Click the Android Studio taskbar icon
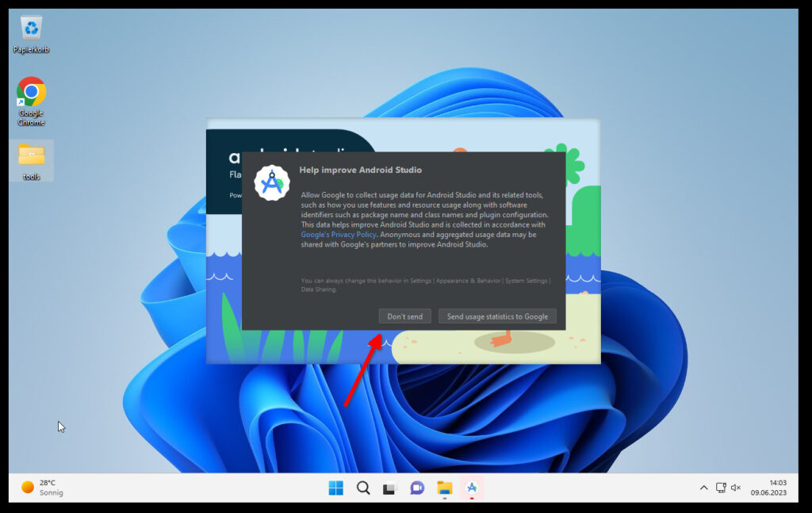812x513 pixels. [x=472, y=488]
